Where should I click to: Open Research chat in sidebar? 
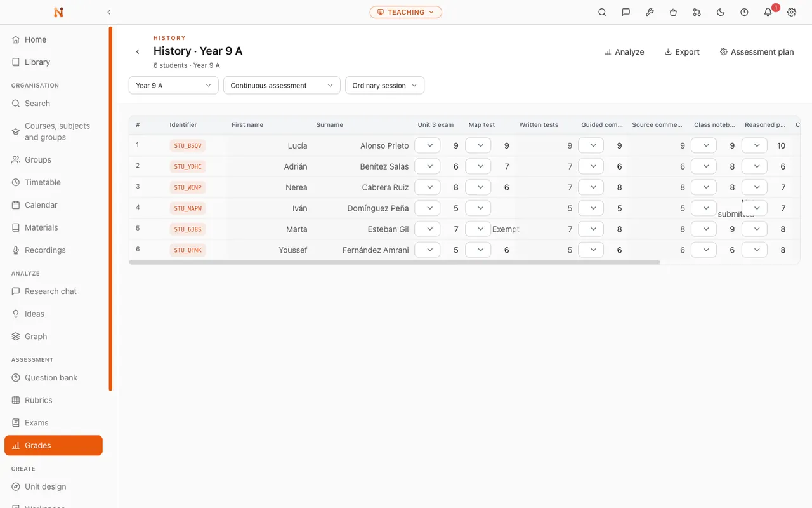tap(53, 291)
